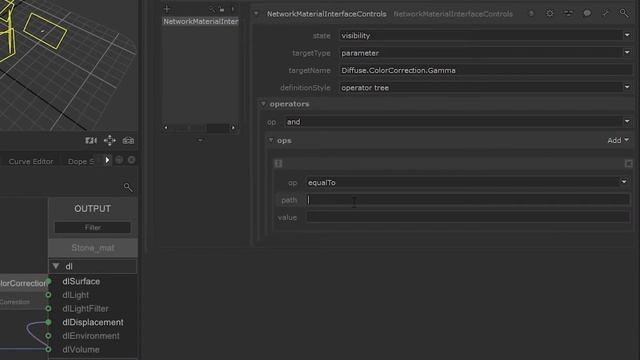Collapse the dl group triangle
The image size is (640, 360).
click(x=56, y=266)
